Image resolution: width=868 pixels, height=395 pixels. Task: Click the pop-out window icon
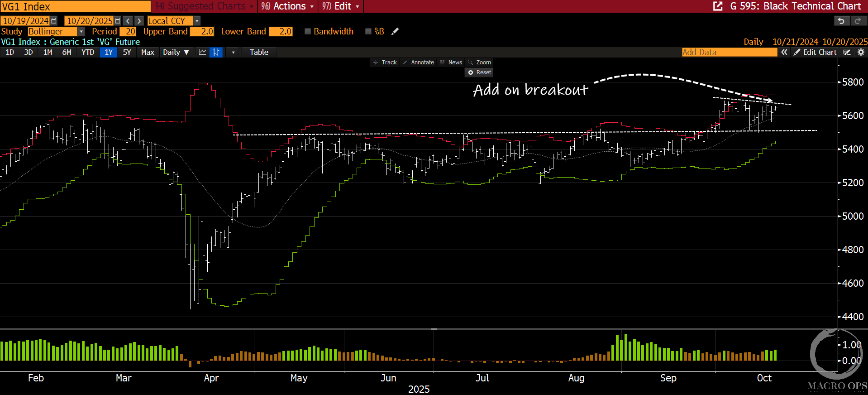[x=718, y=6]
